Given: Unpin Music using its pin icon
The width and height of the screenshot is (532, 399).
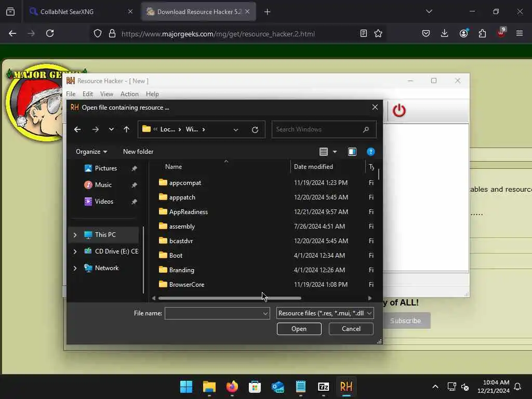Looking at the screenshot, I should pos(135,185).
